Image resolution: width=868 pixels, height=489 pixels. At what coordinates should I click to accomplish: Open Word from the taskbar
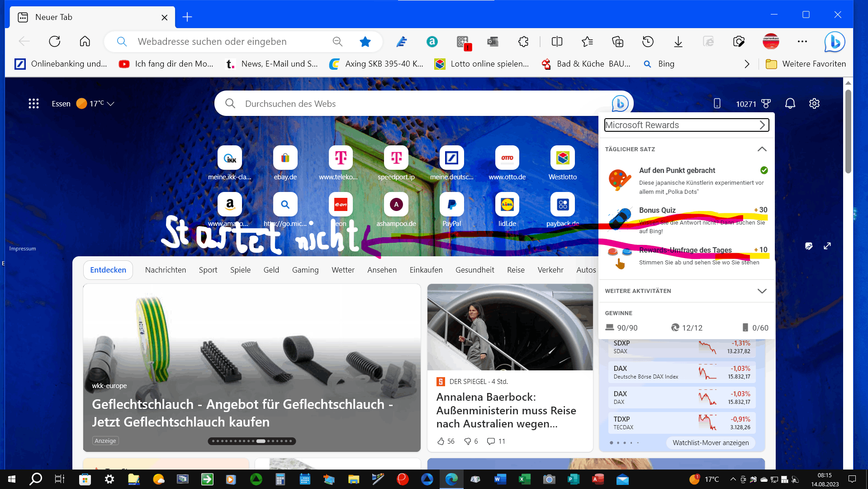tap(500, 479)
